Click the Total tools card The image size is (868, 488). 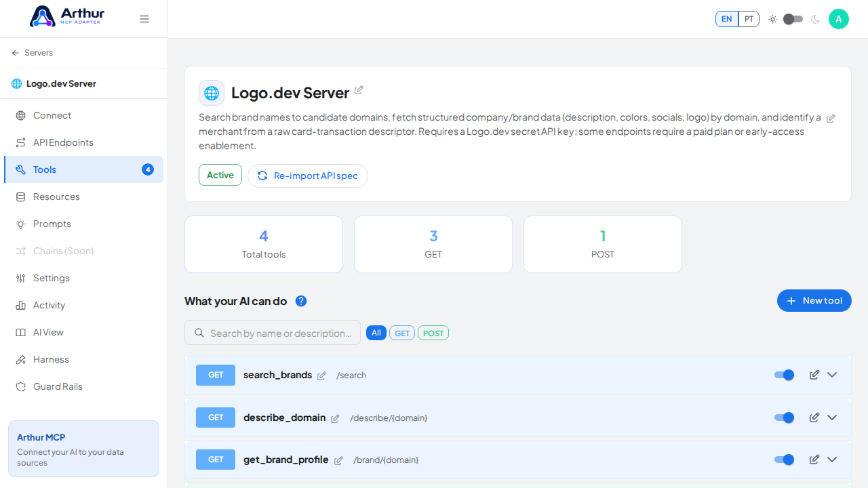264,244
